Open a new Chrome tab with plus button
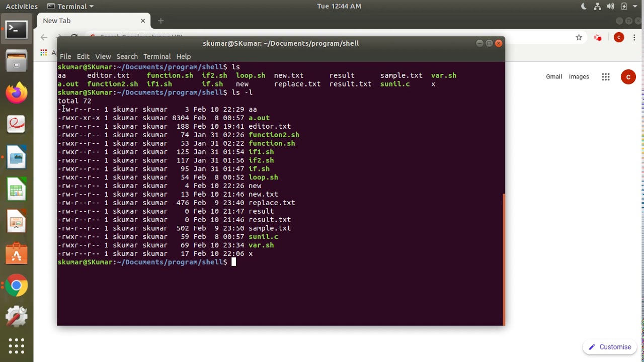644x362 pixels. (x=161, y=21)
